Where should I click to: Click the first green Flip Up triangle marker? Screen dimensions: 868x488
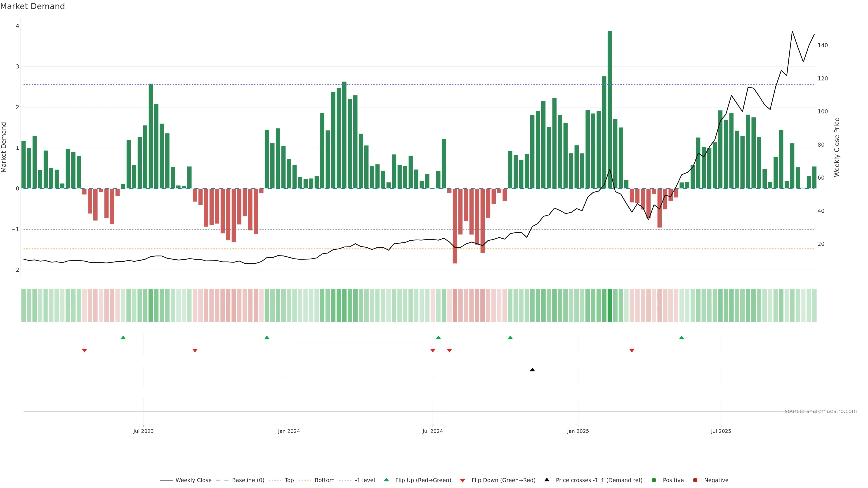click(x=123, y=338)
